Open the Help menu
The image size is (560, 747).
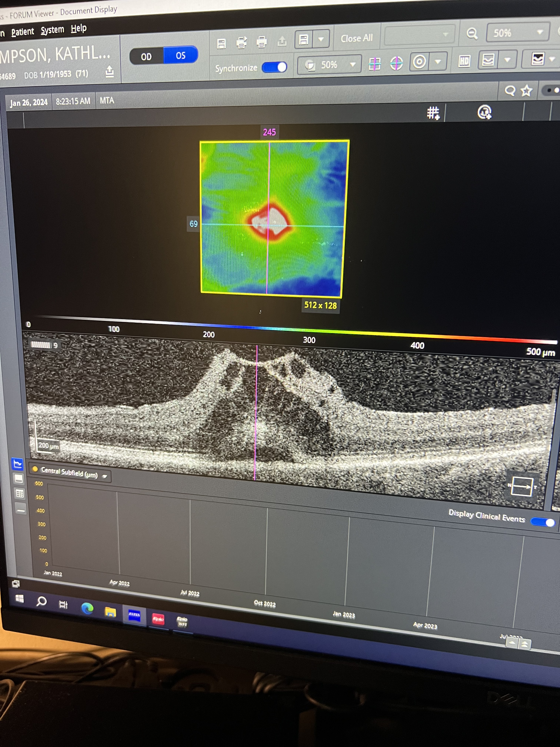click(x=79, y=28)
